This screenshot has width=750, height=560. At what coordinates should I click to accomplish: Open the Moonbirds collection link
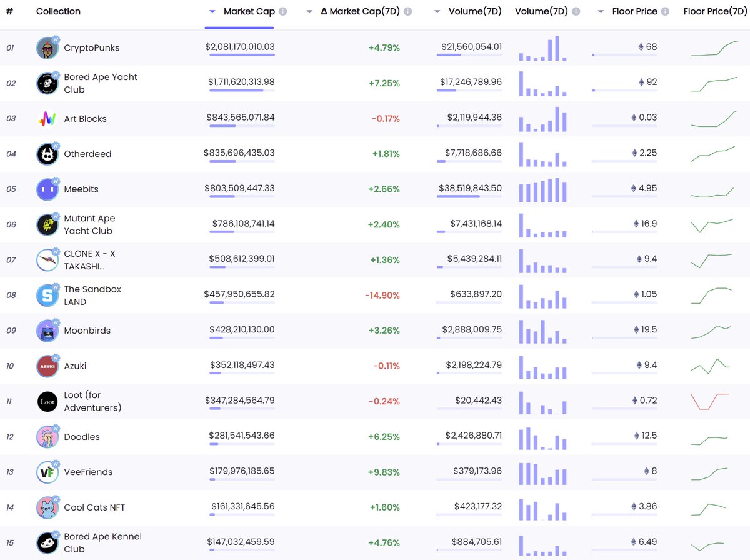(x=87, y=331)
